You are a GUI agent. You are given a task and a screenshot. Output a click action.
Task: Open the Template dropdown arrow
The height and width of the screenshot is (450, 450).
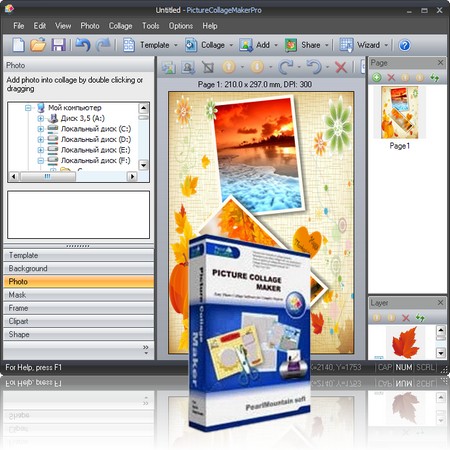176,45
